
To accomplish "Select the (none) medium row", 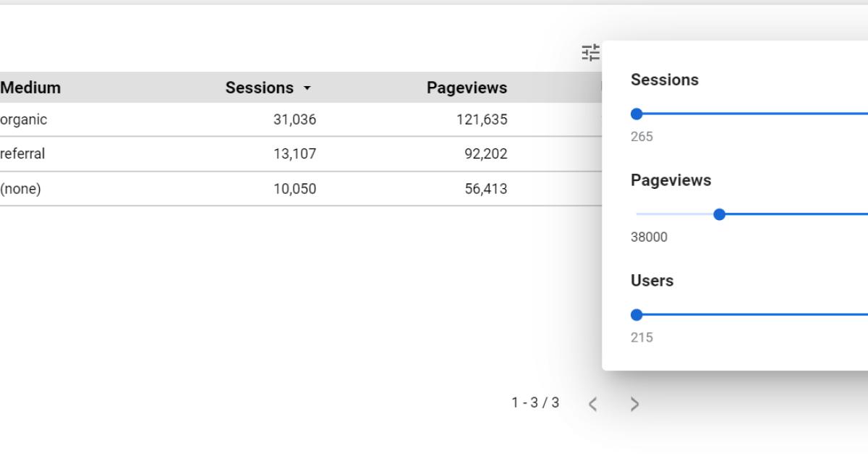I will (x=21, y=189).
